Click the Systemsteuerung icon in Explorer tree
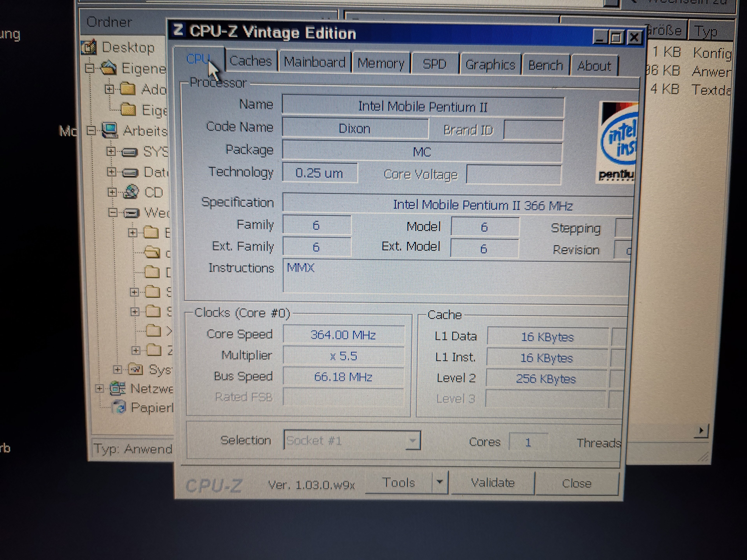This screenshot has width=747, height=560. coord(136,370)
